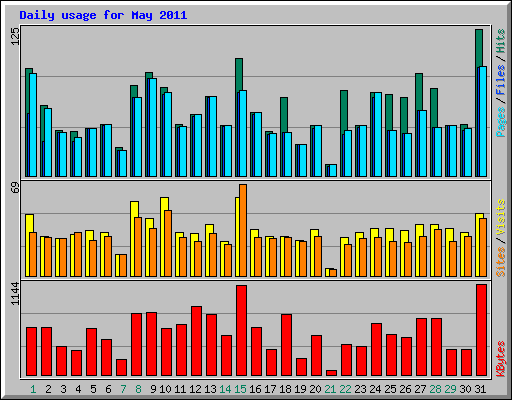Click day 22 on the x-axis
The height and width of the screenshot is (400, 512).
[345, 389]
